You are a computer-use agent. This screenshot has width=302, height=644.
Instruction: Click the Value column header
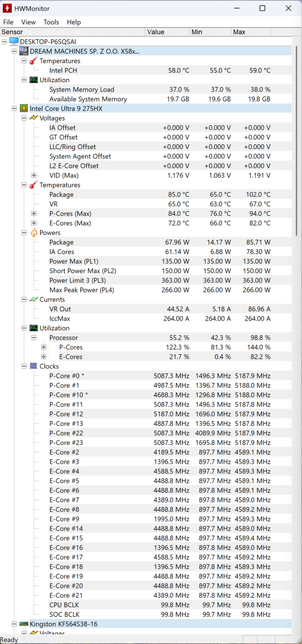[167, 32]
